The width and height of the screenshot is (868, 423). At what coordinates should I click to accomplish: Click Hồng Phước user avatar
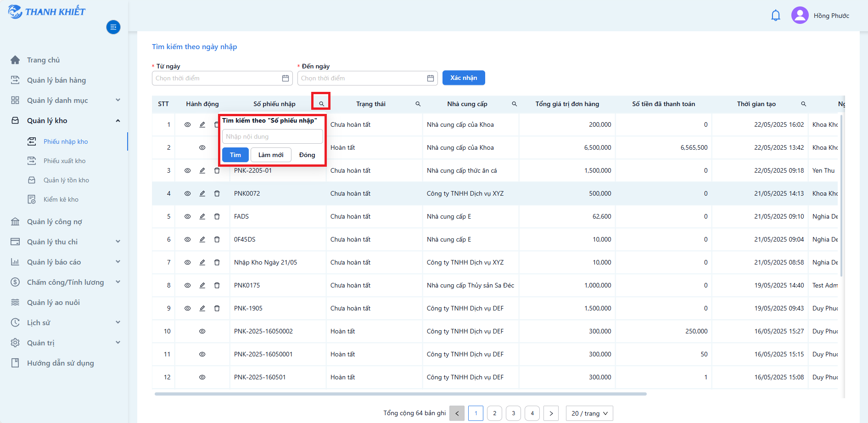(x=800, y=15)
